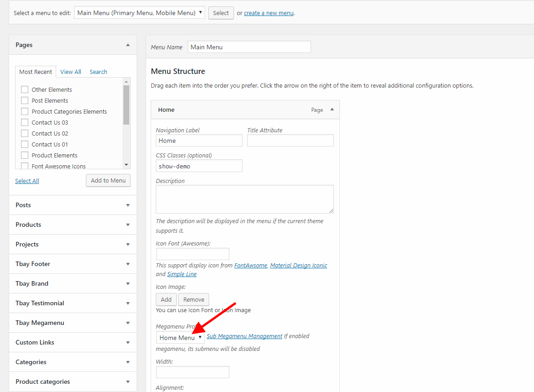Collapse the Home menu item arrow
This screenshot has height=392, width=534.
point(332,110)
